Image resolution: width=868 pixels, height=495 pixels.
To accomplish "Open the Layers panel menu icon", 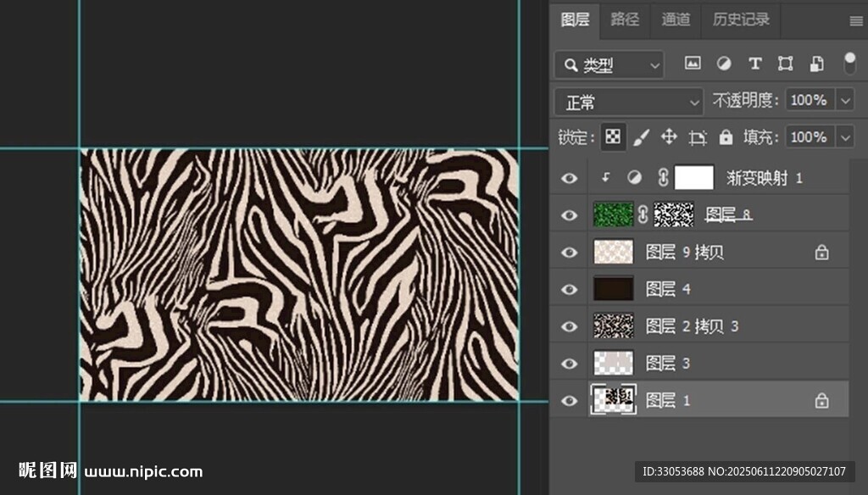I will tap(856, 21).
